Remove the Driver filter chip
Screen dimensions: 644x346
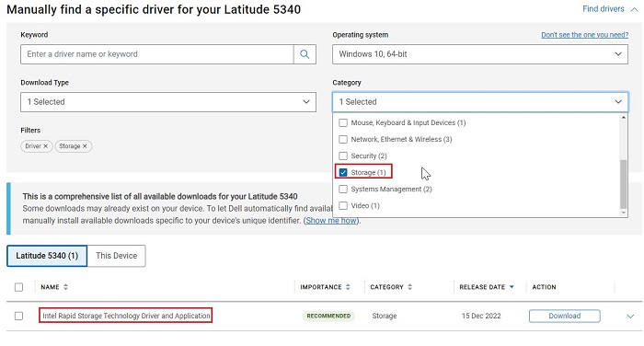tap(46, 146)
